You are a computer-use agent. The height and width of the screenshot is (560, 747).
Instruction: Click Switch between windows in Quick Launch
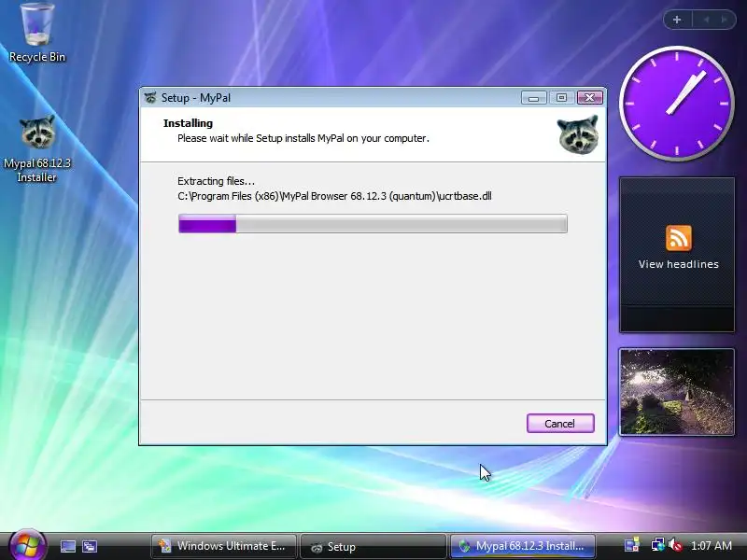tap(90, 546)
